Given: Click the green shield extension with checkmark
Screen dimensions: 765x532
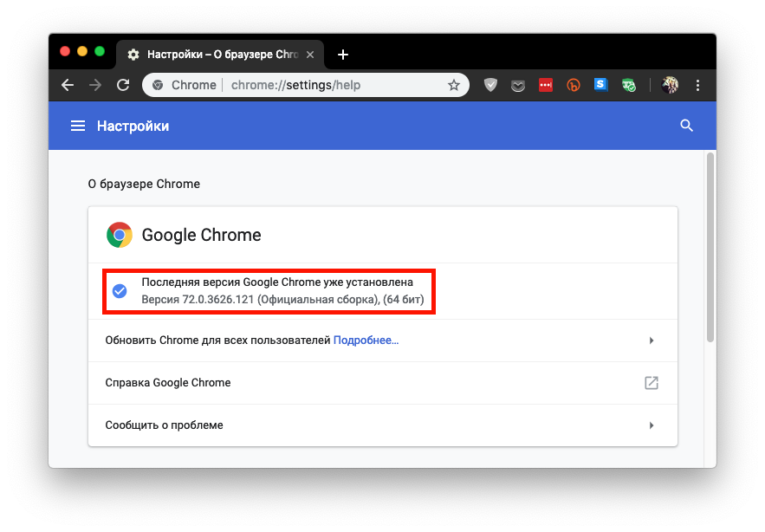Looking at the screenshot, I should click(x=630, y=85).
